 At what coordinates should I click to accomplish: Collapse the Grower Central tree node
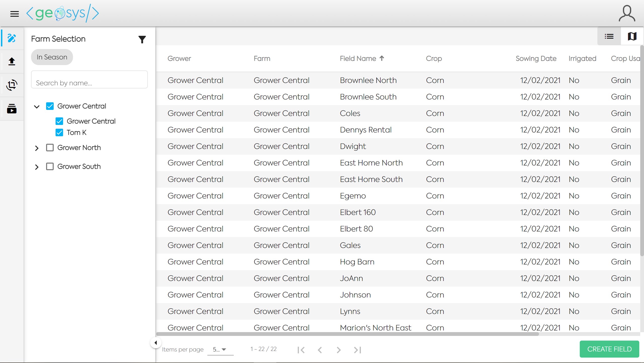pos(37,106)
